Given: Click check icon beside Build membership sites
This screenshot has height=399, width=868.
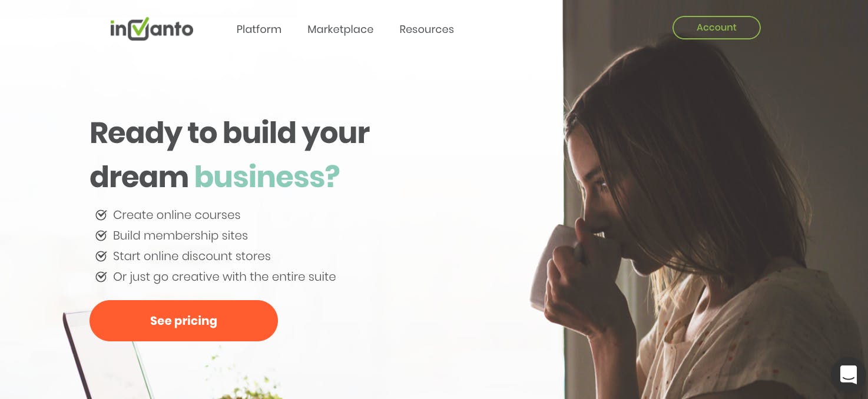Looking at the screenshot, I should click(x=101, y=235).
